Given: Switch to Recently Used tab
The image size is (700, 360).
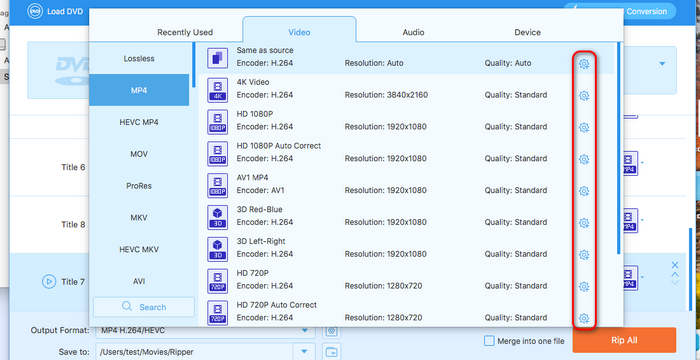Looking at the screenshot, I should tap(185, 32).
